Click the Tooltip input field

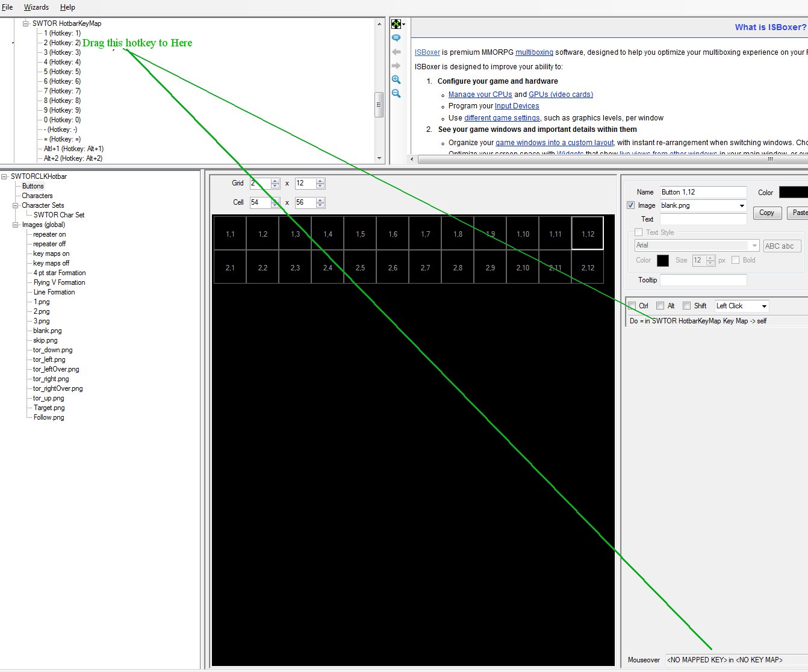[703, 280]
